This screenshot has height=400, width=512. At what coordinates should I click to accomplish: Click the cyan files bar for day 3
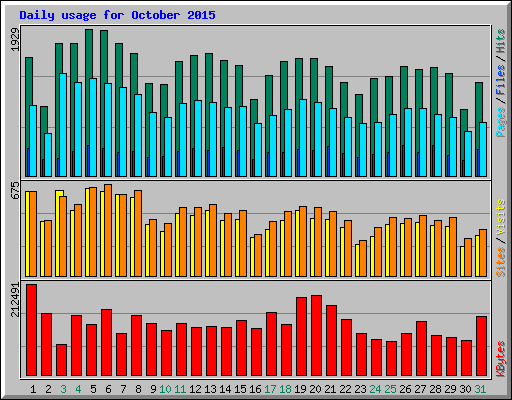click(x=63, y=125)
